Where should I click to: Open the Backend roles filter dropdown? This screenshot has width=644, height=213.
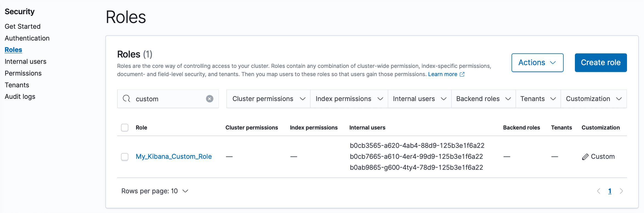click(x=483, y=99)
